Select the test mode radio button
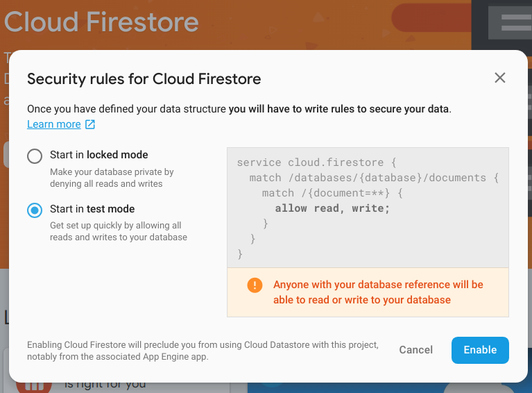This screenshot has width=532, height=393. tap(35, 210)
